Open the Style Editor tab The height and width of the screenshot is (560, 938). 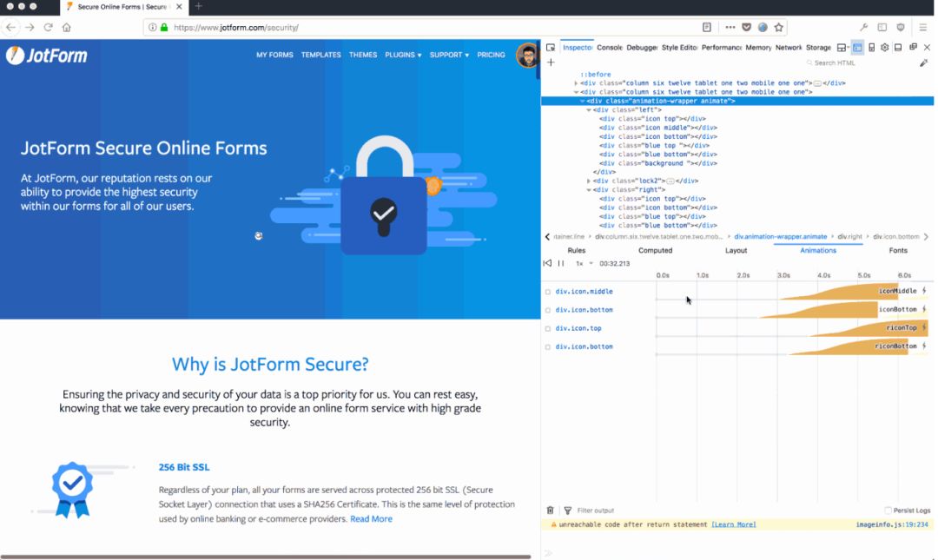[679, 47]
